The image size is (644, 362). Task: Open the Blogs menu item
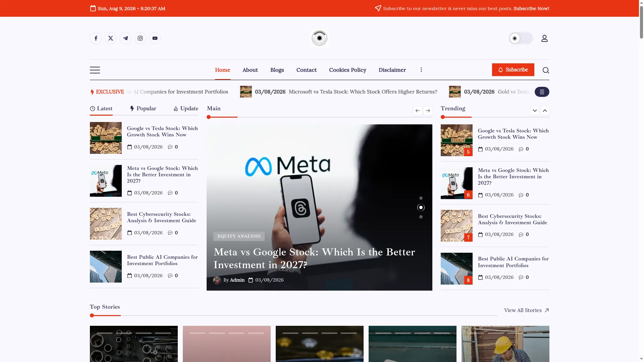tap(277, 70)
